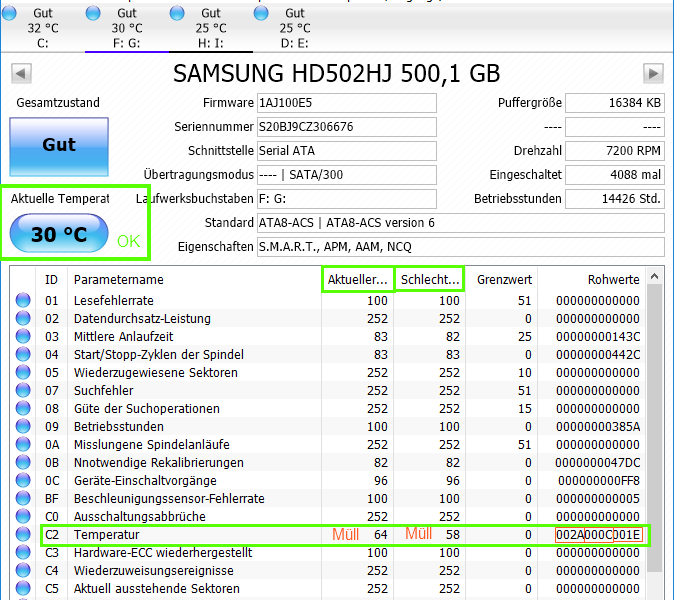Screen dimensions: 674x600
Task: Click the Parametername column header
Action: (194, 280)
